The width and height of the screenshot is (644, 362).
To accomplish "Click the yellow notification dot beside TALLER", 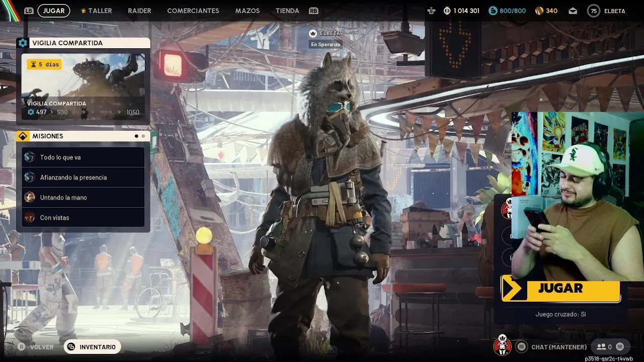I will coord(83,11).
